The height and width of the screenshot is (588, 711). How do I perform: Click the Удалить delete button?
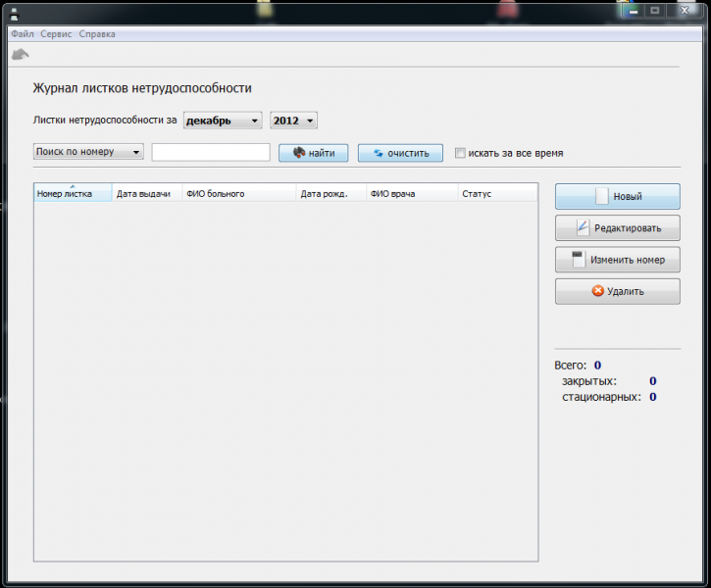pos(618,291)
